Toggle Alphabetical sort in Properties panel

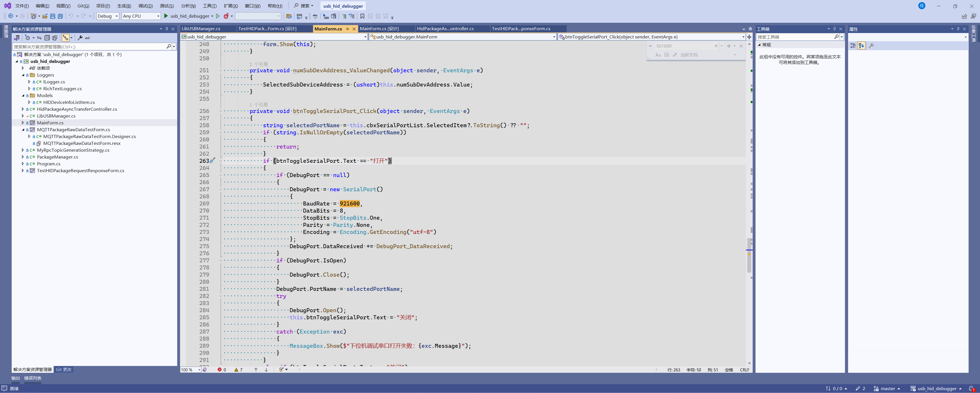pos(862,46)
